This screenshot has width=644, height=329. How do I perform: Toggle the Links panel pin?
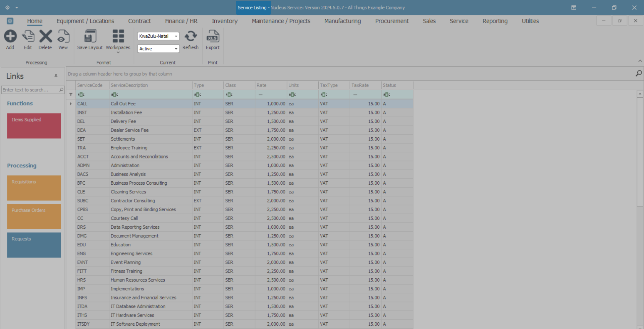click(56, 76)
